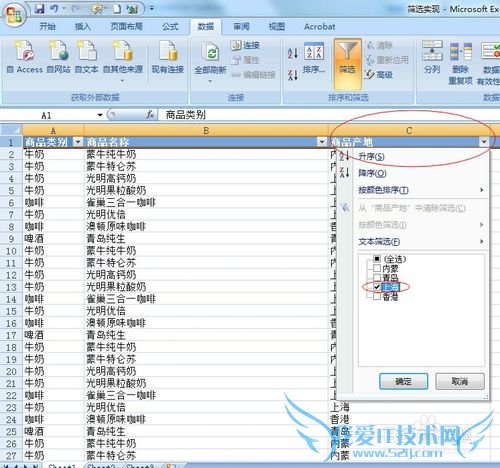The width and height of the screenshot is (500, 468).
Task: Toggle the Filter (筛选) funnel button
Action: (347, 63)
